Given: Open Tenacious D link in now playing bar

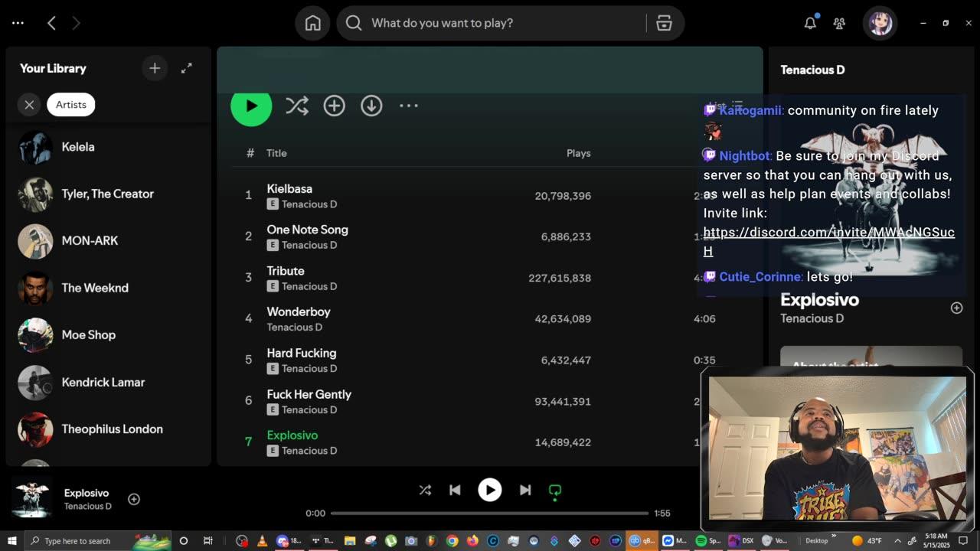Looking at the screenshot, I should coord(88,506).
